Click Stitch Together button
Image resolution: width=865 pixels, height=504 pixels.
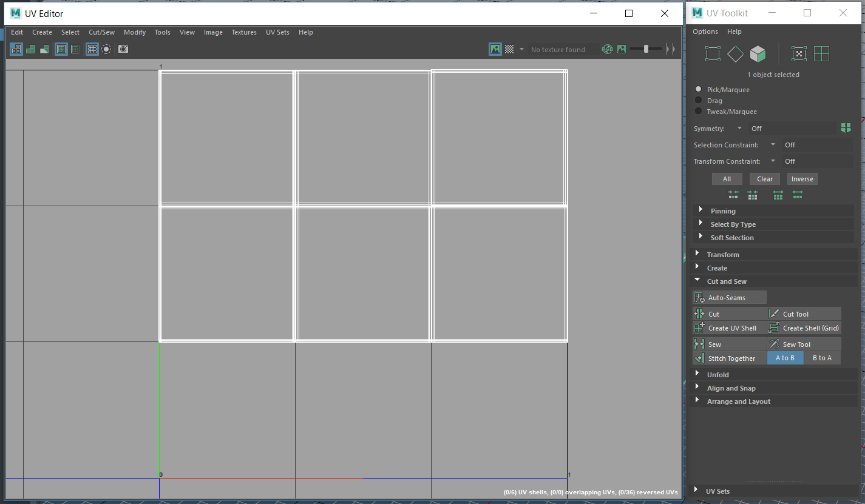pos(730,358)
